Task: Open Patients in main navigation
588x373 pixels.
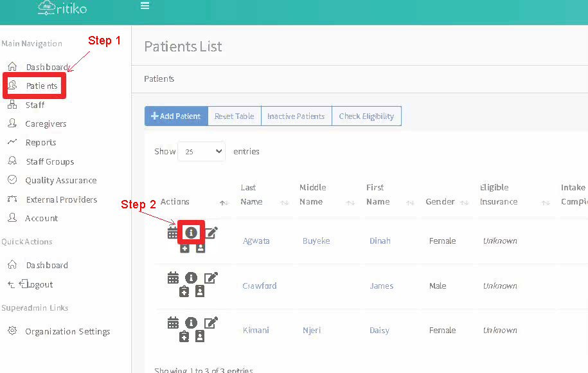Action: tap(41, 86)
